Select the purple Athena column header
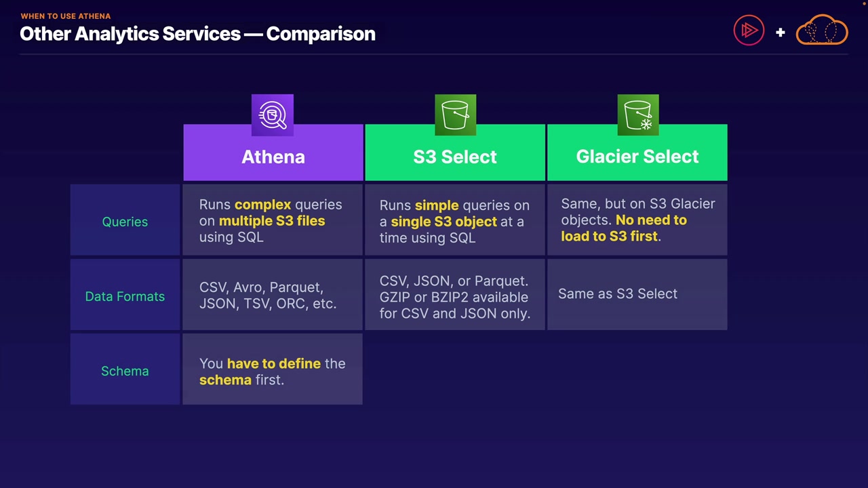The width and height of the screenshot is (868, 488). point(273,157)
